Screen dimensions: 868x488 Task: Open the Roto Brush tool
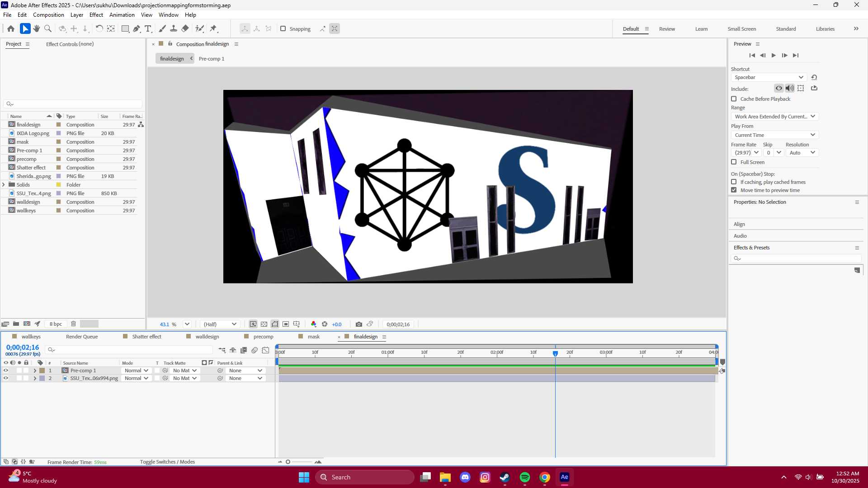click(199, 28)
